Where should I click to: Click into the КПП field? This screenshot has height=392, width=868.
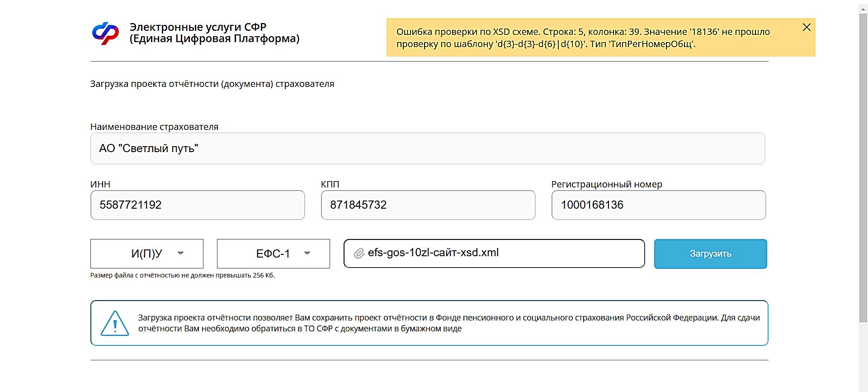coord(428,205)
